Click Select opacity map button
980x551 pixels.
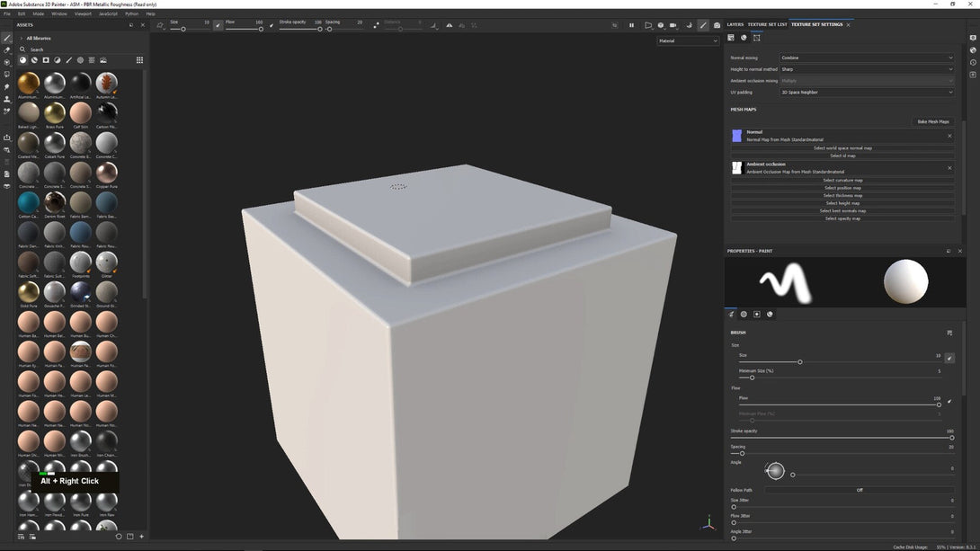(842, 218)
